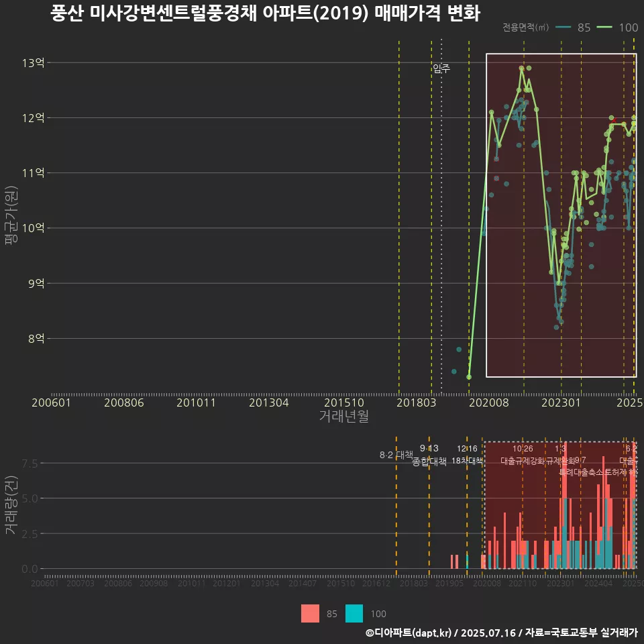This screenshot has height=644, width=644.
Task: Click the 12·16 annotation in the volume chart
Action: click(x=467, y=449)
